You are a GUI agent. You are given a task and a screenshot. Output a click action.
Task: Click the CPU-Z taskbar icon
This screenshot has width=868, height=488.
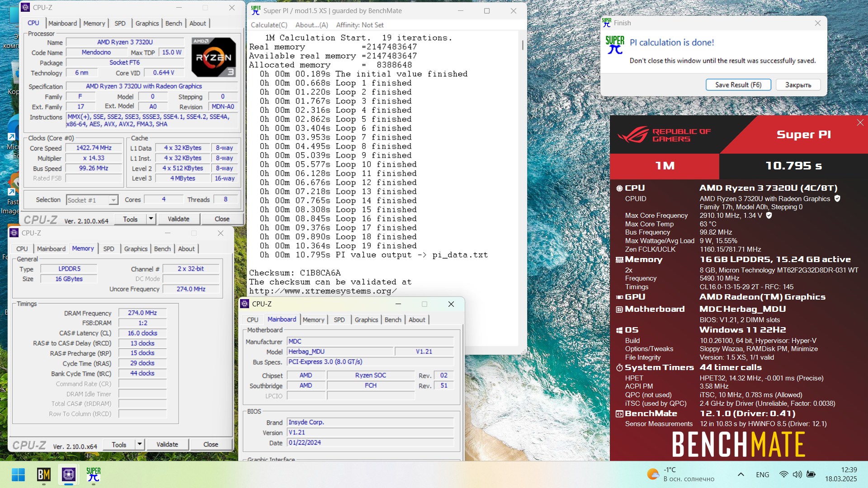(69, 474)
